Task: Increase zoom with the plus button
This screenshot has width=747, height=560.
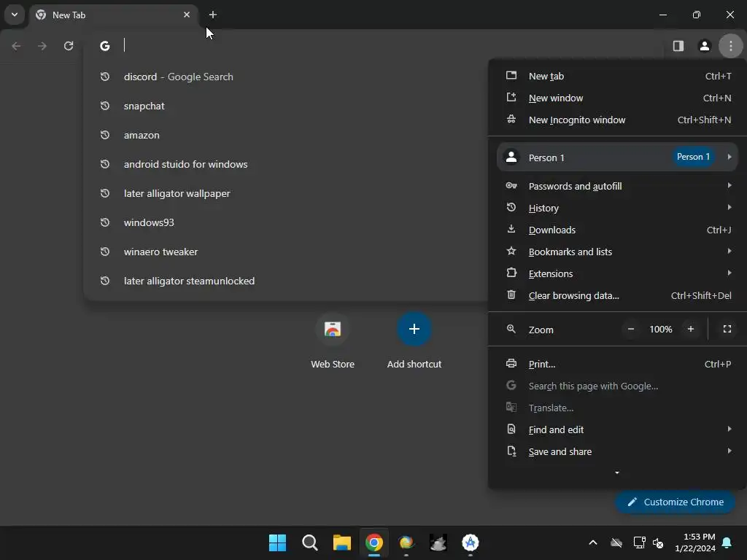Action: click(691, 329)
